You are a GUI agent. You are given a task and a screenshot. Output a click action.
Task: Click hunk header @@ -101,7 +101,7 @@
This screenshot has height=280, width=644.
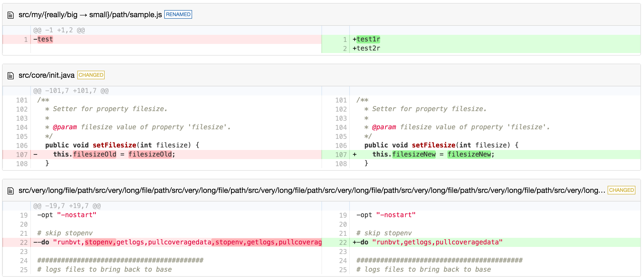(x=71, y=91)
